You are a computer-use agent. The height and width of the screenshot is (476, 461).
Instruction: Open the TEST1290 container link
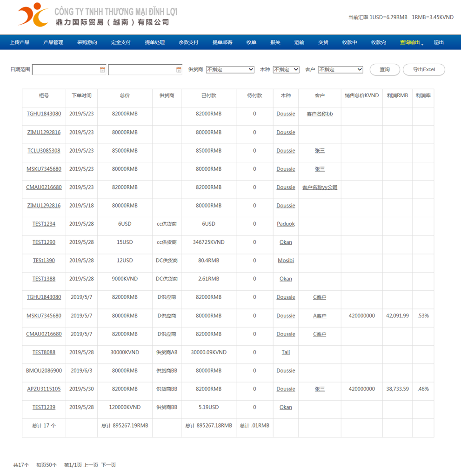point(44,242)
